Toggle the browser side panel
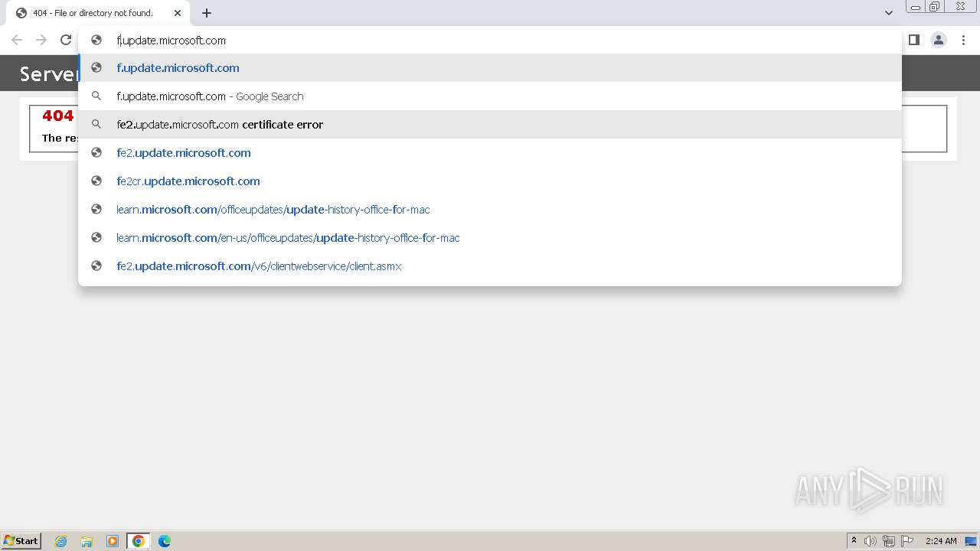Image resolution: width=980 pixels, height=551 pixels. tap(914, 40)
